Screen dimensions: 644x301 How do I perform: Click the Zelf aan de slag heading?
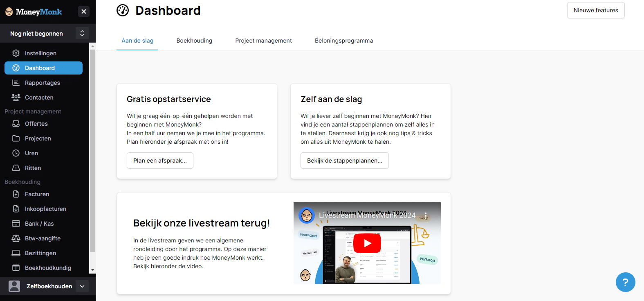click(331, 99)
